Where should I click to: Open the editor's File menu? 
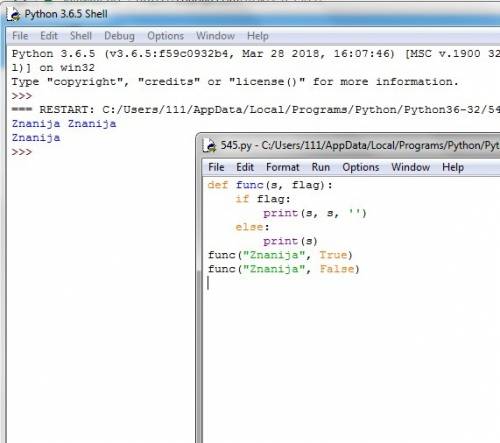click(216, 167)
